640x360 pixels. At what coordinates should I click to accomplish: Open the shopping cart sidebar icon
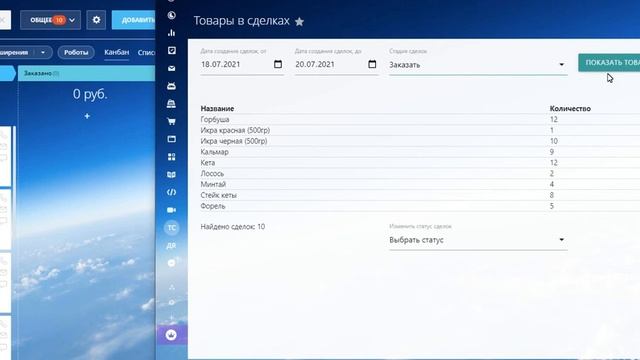click(172, 121)
